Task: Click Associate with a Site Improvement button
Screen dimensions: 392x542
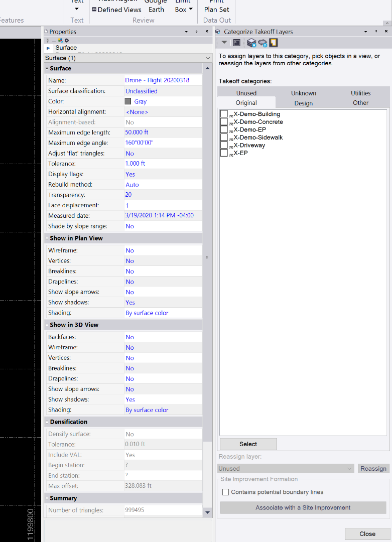Action: tap(303, 507)
